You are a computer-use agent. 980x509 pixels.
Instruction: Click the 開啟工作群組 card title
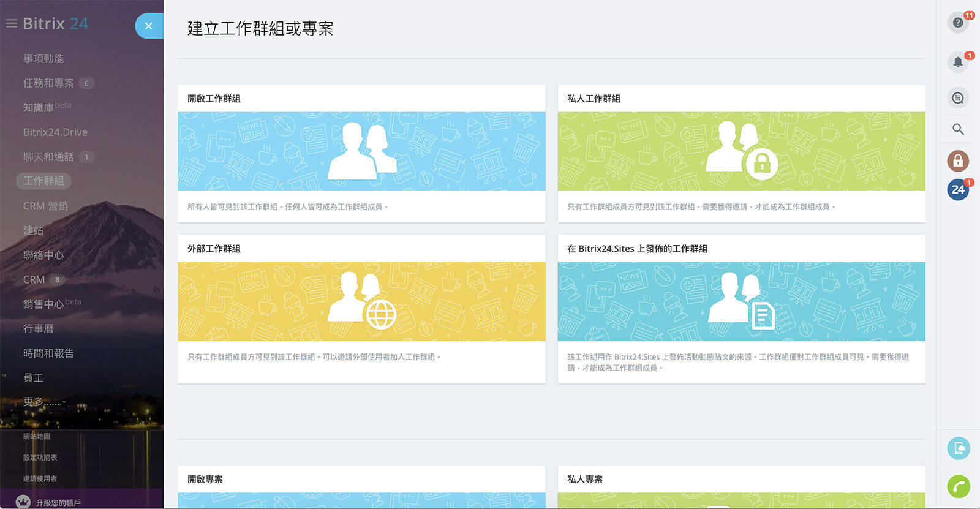pyautogui.click(x=214, y=99)
